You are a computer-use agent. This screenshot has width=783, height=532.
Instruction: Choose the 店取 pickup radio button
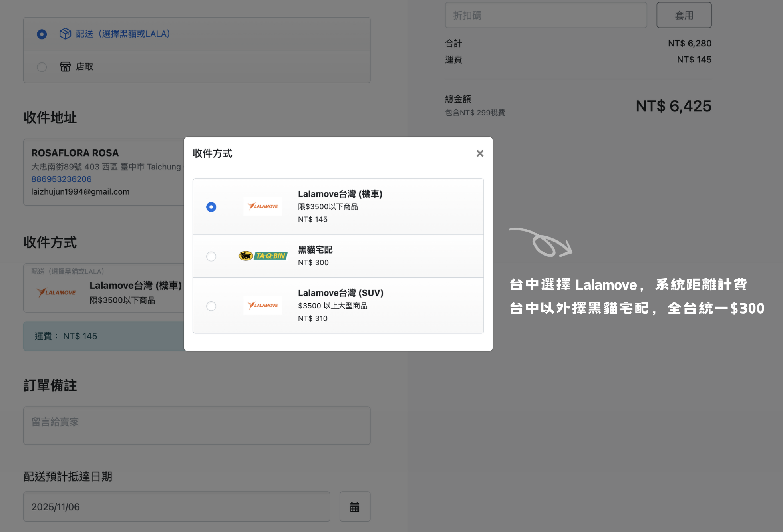point(42,67)
